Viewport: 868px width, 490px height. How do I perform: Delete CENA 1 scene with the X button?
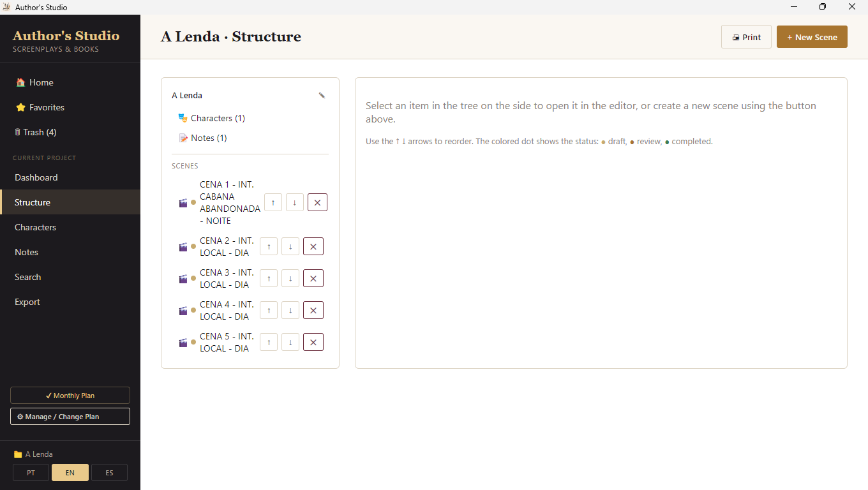(317, 203)
